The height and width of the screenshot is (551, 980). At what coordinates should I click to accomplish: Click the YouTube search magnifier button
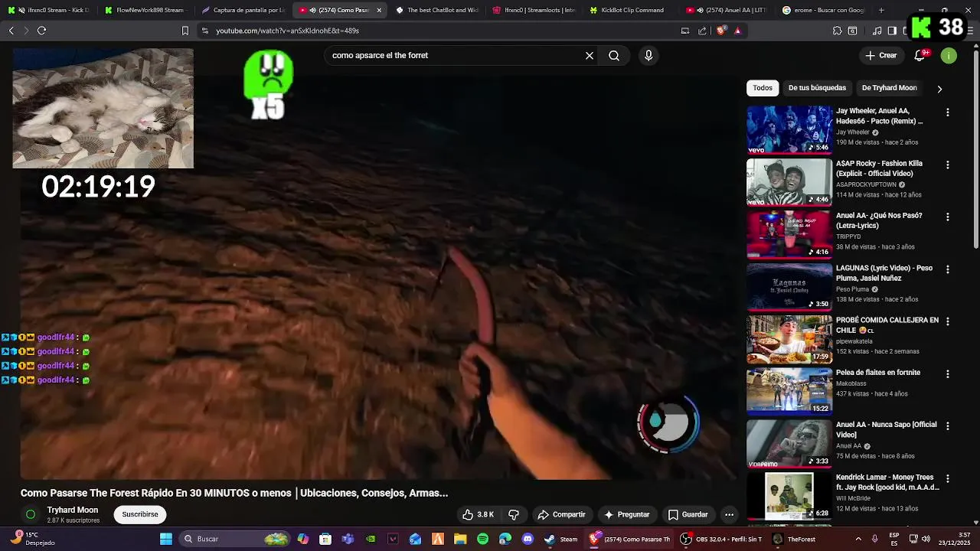click(x=614, y=55)
